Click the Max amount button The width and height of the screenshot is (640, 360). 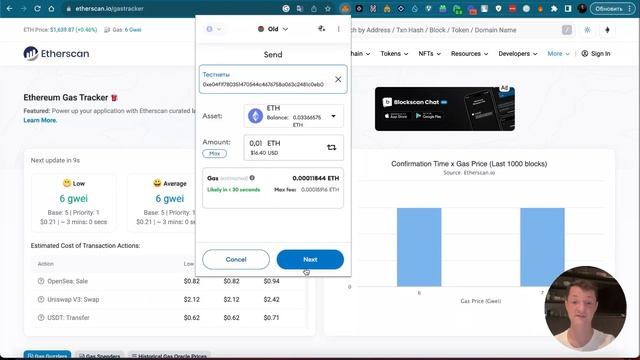[x=215, y=153]
